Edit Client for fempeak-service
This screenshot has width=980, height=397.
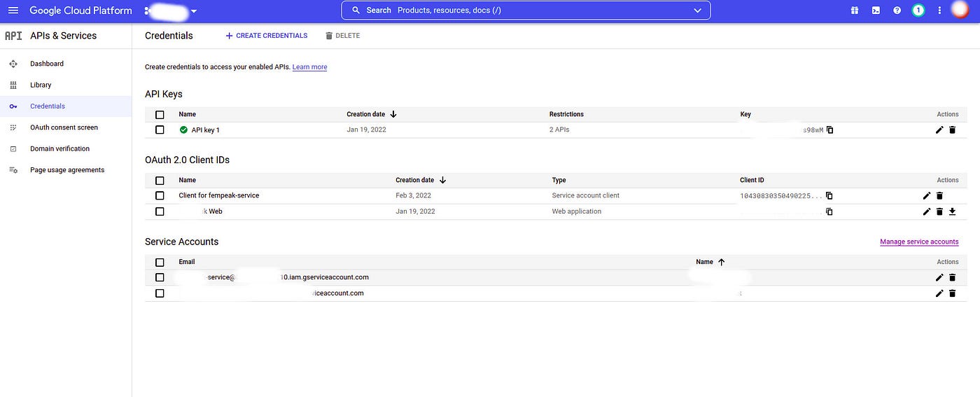927,196
